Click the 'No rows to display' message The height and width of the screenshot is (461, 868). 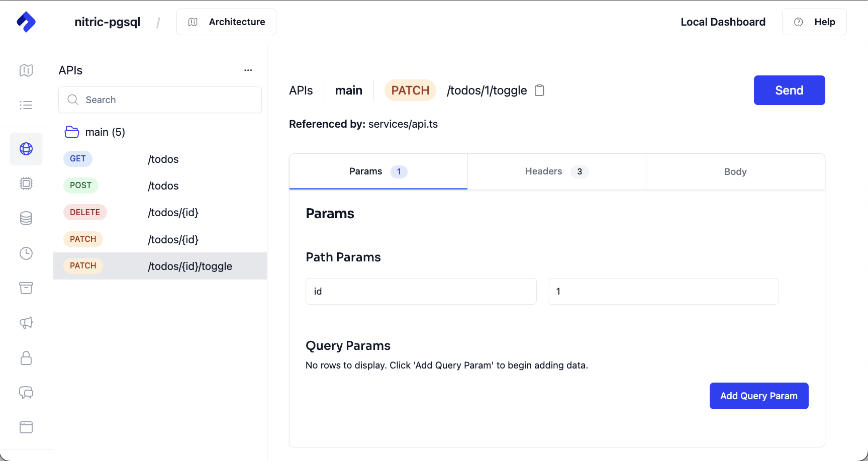click(x=447, y=365)
